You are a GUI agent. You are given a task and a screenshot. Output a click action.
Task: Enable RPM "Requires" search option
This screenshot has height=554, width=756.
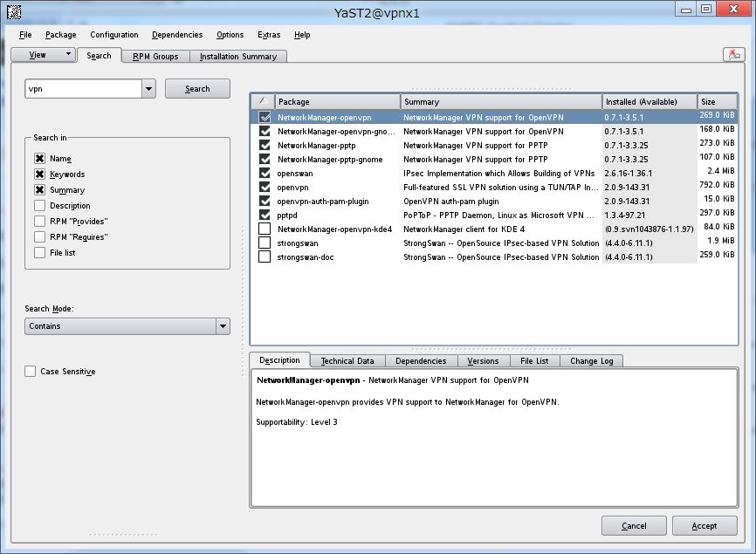[x=40, y=237]
